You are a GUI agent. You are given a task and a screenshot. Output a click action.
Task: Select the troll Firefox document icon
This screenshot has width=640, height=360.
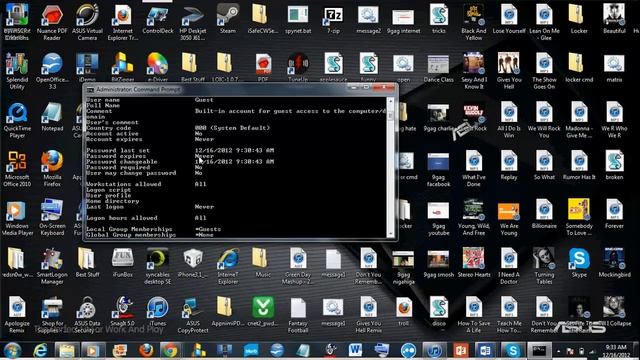tap(403, 311)
